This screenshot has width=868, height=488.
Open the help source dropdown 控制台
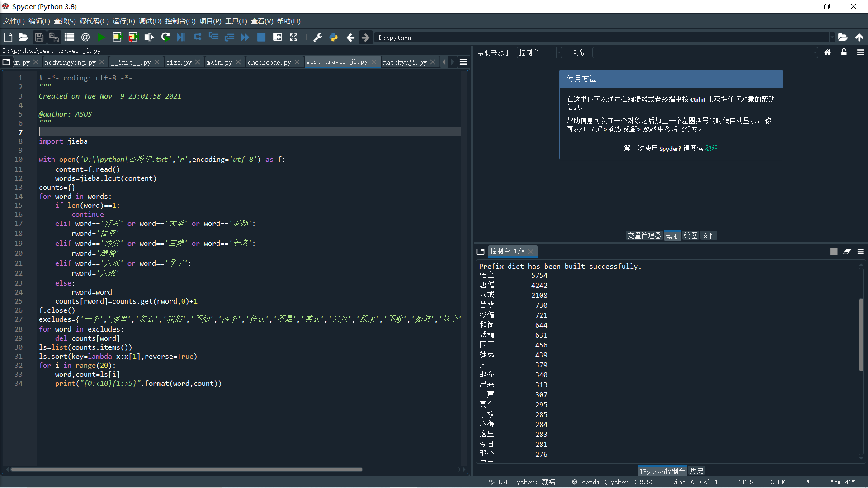[539, 53]
